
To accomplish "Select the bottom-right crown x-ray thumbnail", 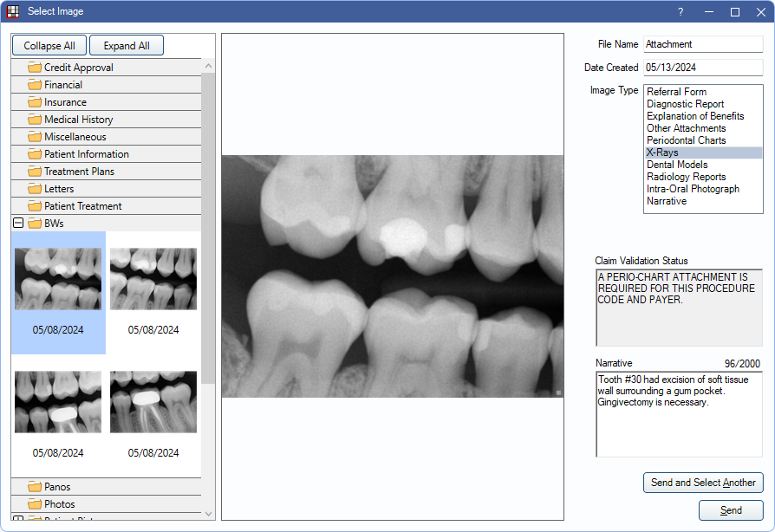I will click(x=153, y=403).
